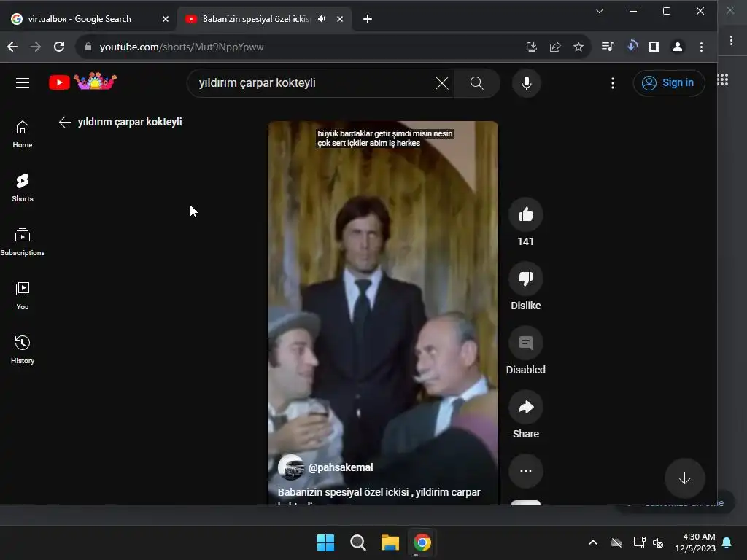Start search with your voice microphone
The width and height of the screenshot is (747, 560).
pyautogui.click(x=527, y=83)
